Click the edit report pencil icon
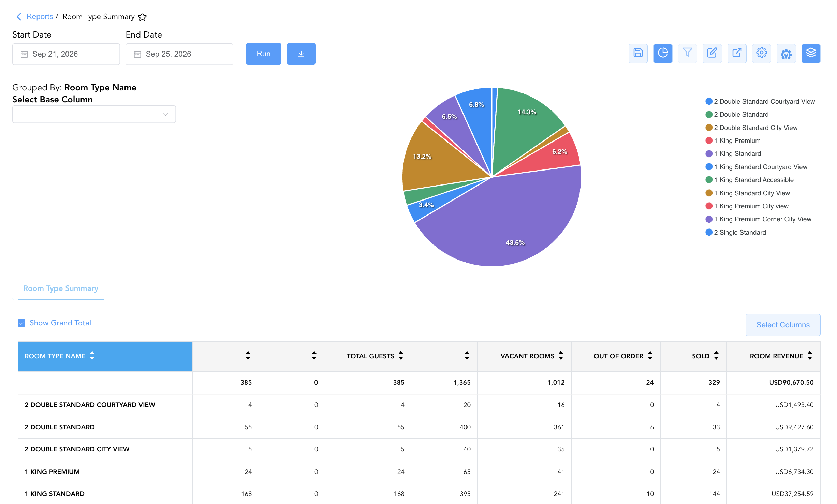The width and height of the screenshot is (837, 504). (x=712, y=53)
